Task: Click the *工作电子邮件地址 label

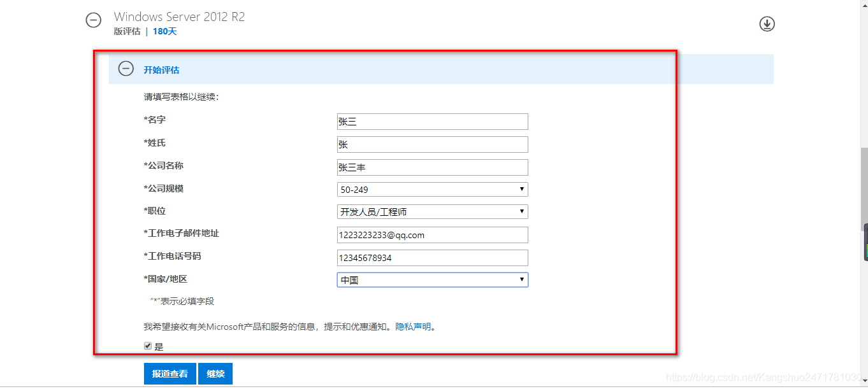Action: (x=181, y=234)
